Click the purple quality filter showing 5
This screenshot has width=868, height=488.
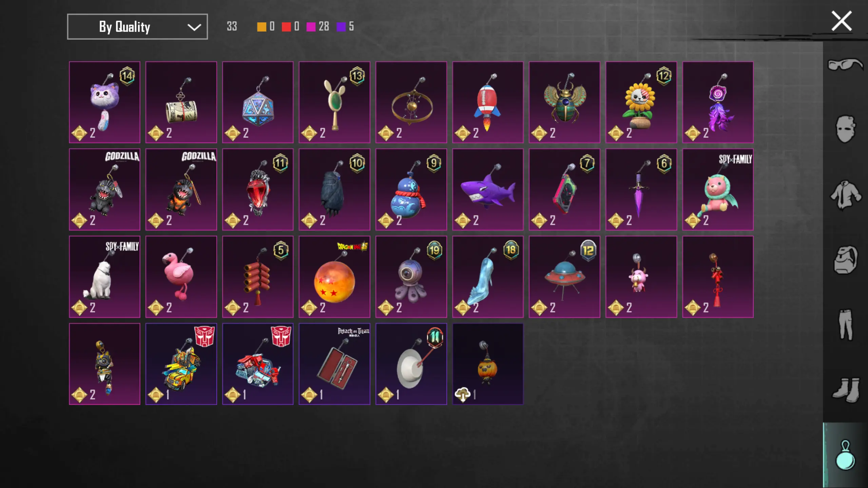[345, 26]
